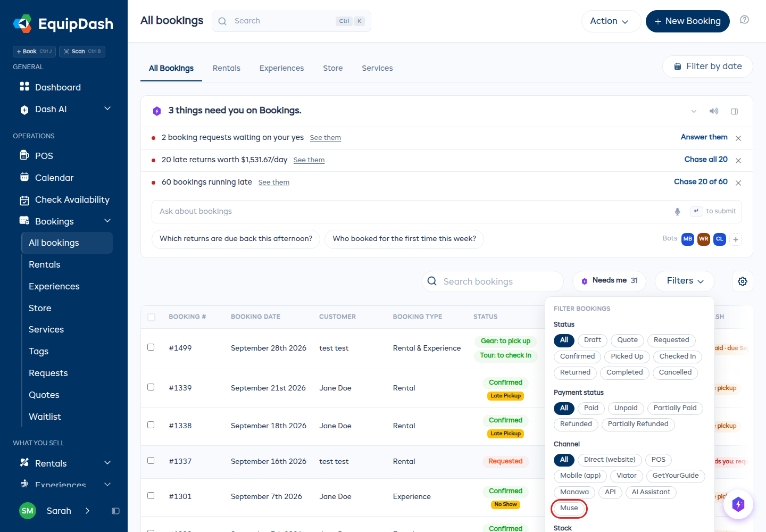Expand the Rentals sell section chevron
This screenshot has height=532, width=766.
click(107, 463)
